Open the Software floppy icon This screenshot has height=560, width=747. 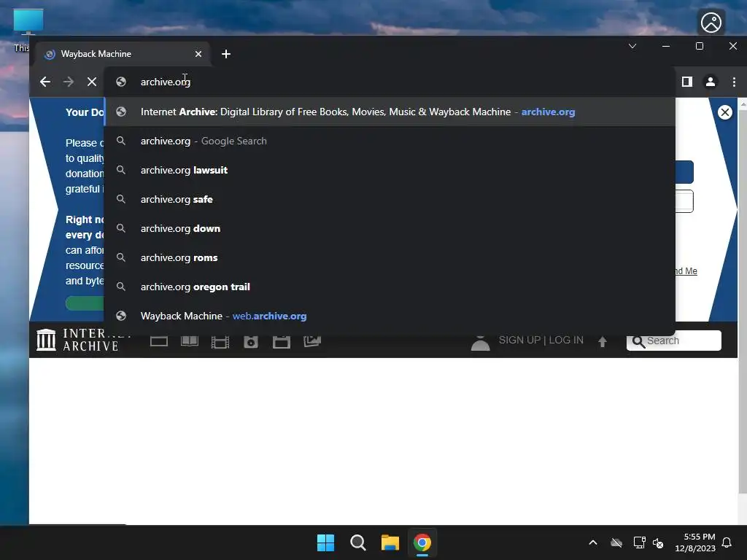(282, 342)
